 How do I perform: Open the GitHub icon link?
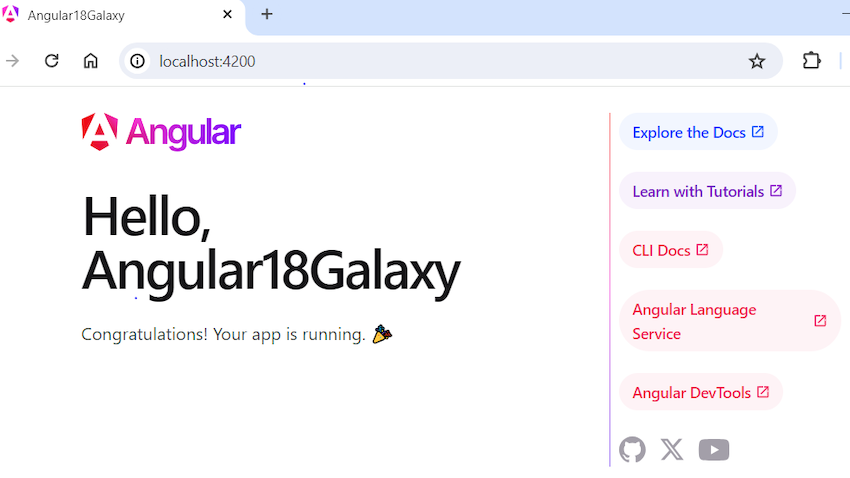[632, 449]
